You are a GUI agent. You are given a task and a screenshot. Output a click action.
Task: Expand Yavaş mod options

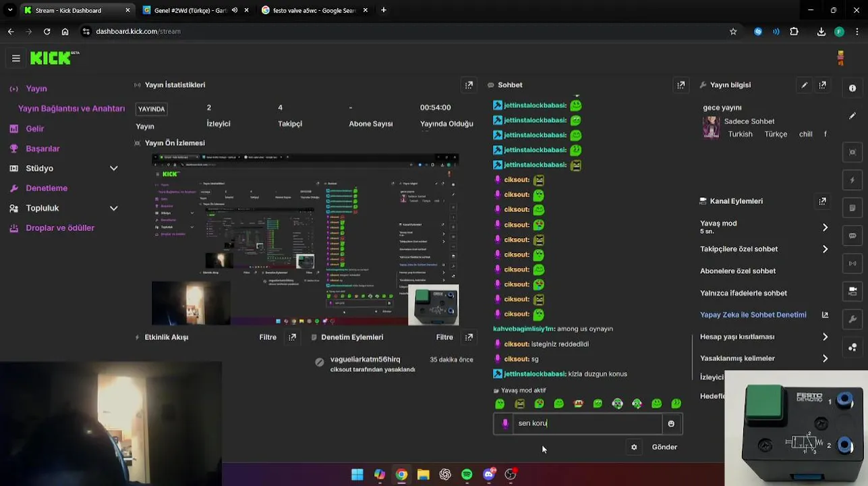[x=825, y=227]
